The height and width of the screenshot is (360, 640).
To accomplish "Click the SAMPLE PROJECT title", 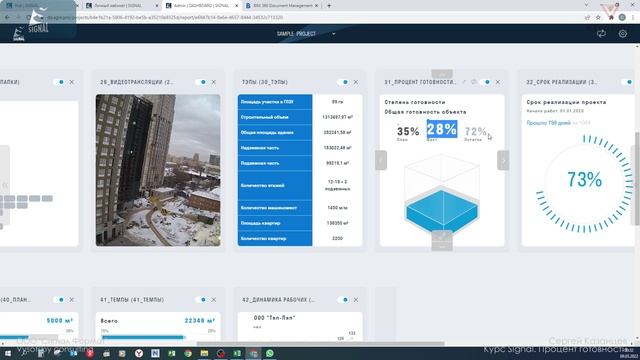I will point(296,34).
